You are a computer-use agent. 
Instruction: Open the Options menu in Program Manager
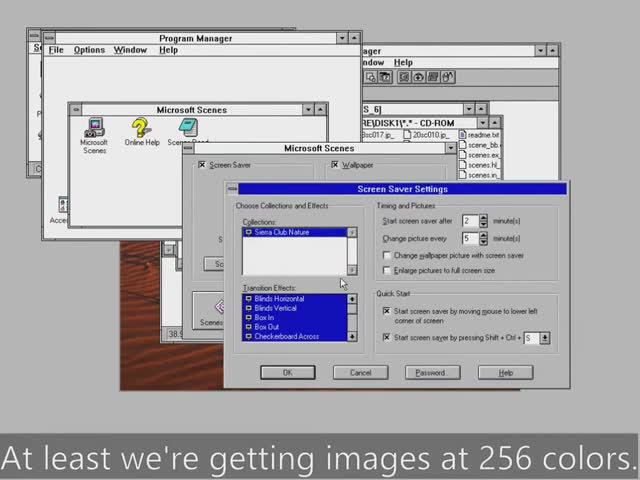tap(89, 50)
